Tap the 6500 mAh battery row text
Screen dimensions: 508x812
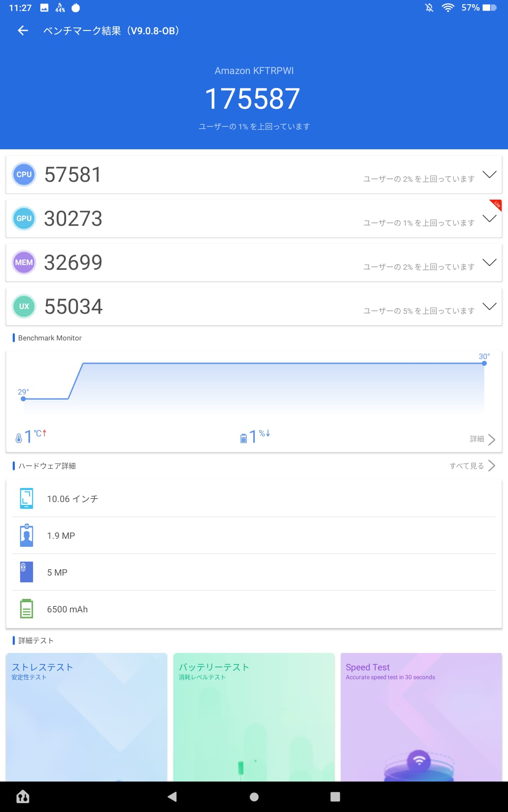(x=67, y=609)
